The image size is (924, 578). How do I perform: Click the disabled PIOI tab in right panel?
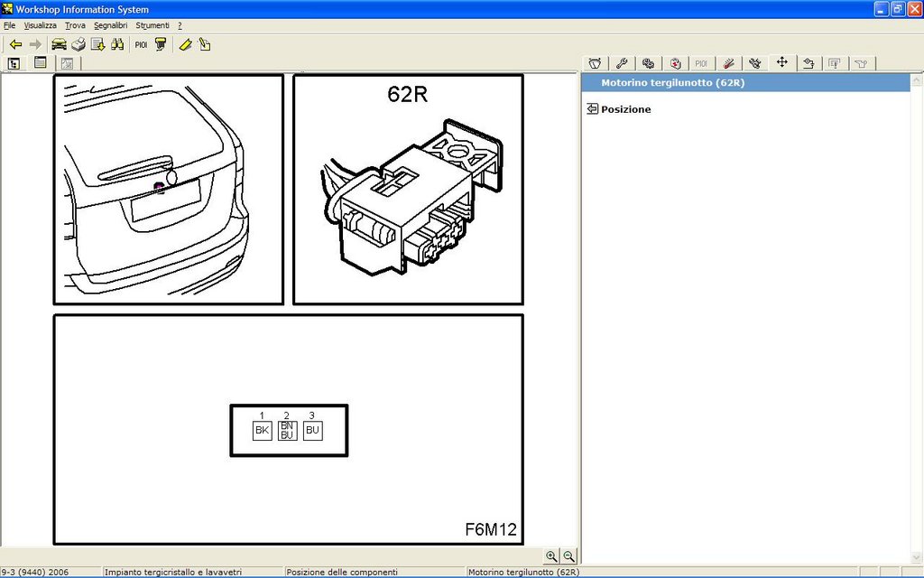coord(701,63)
